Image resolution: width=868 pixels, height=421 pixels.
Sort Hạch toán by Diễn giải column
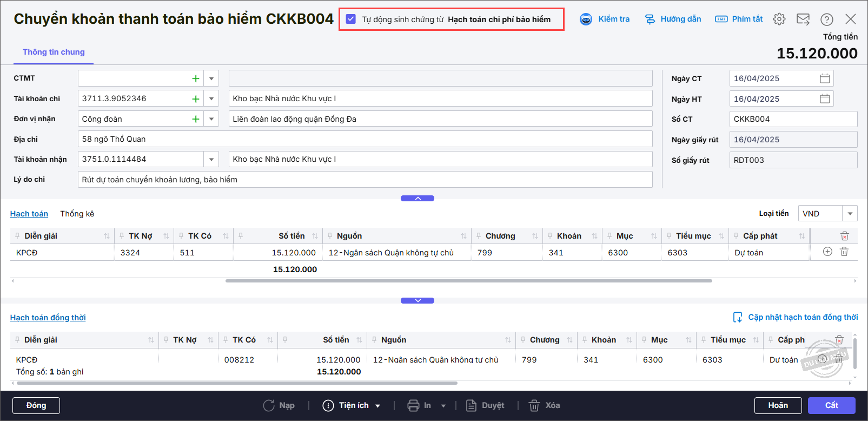[x=107, y=236]
